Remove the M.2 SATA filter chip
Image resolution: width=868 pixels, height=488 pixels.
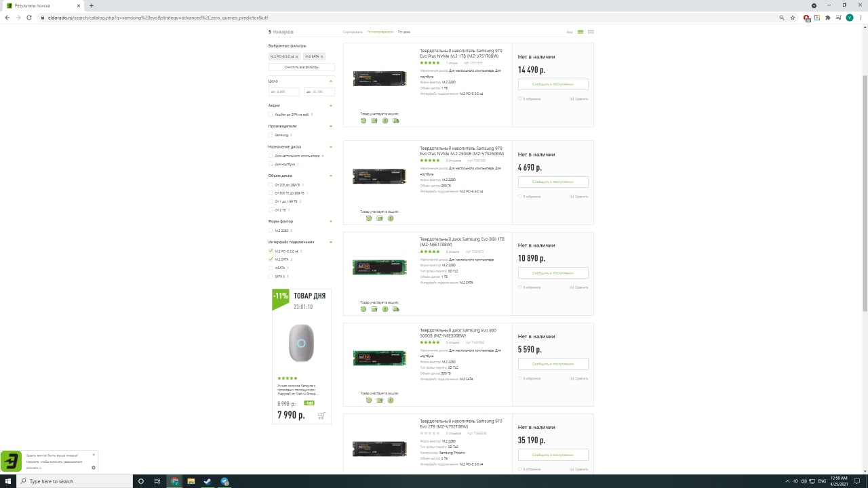point(321,56)
